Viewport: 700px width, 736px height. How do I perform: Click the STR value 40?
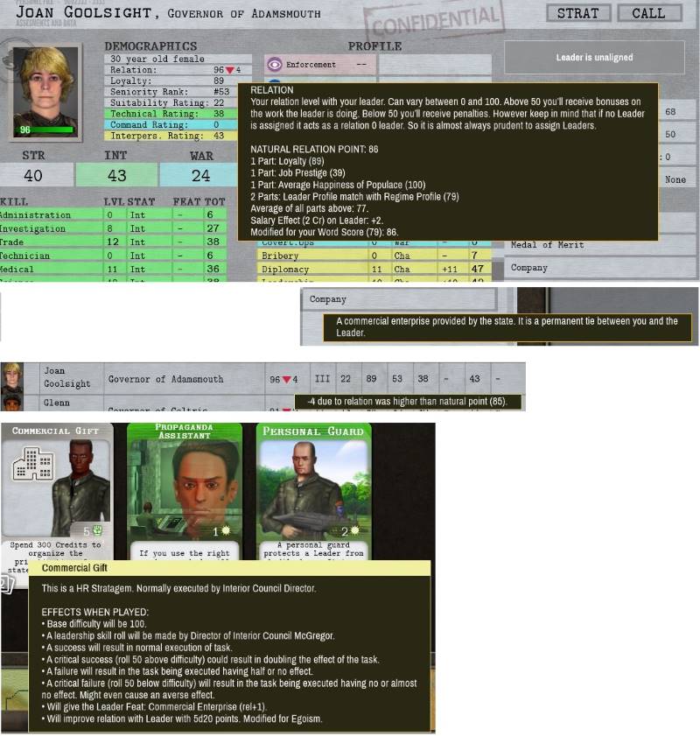pos(33,176)
